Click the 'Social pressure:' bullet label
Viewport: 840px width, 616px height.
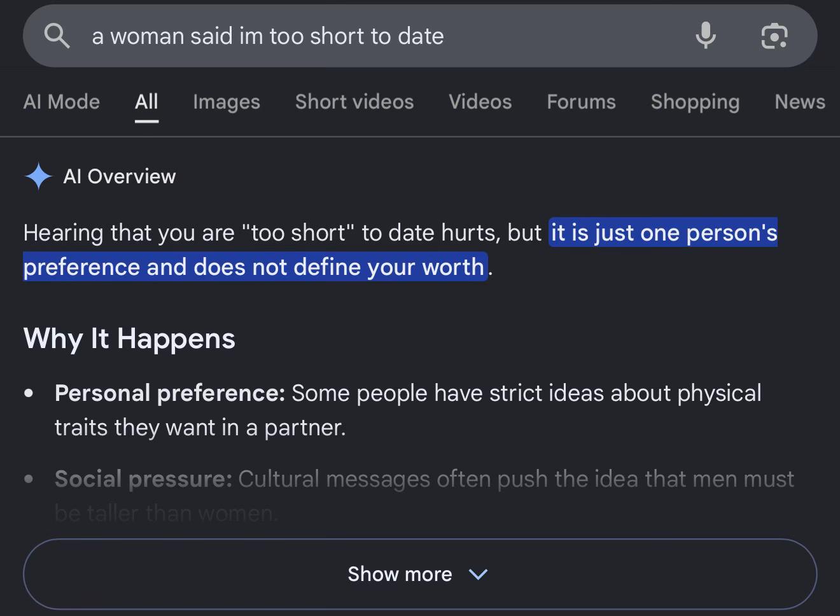(x=144, y=479)
